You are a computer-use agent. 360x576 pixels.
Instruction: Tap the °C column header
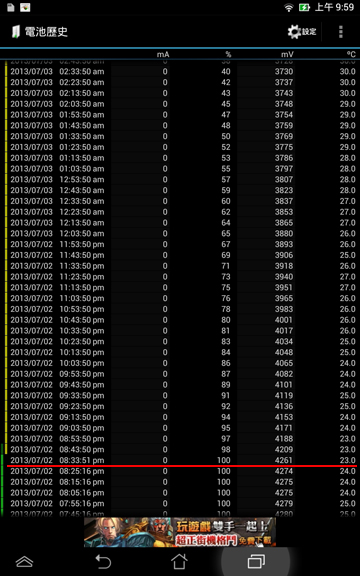(351, 54)
